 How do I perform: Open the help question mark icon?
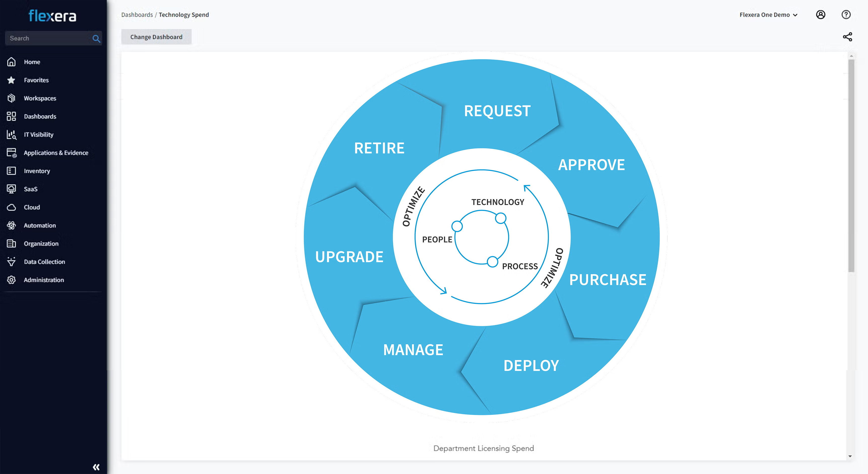click(x=846, y=15)
